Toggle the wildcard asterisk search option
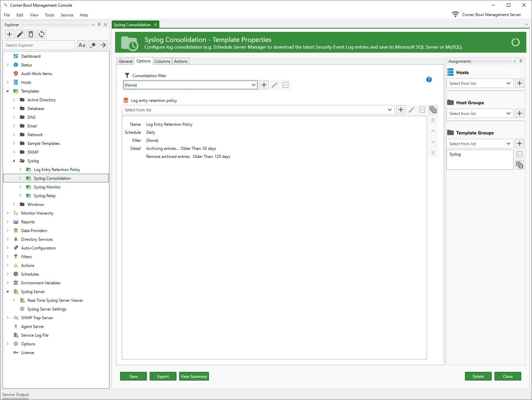Screen dimensions: 532x400 coord(93,45)
